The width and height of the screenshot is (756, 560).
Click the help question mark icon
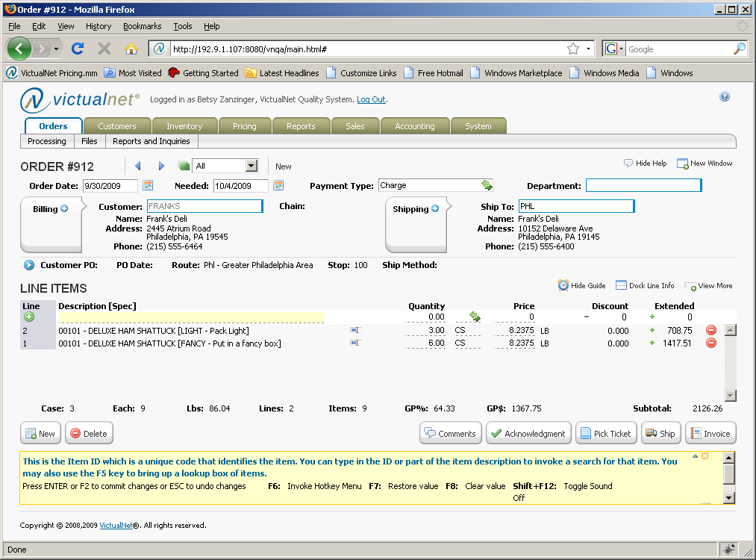pos(724,97)
